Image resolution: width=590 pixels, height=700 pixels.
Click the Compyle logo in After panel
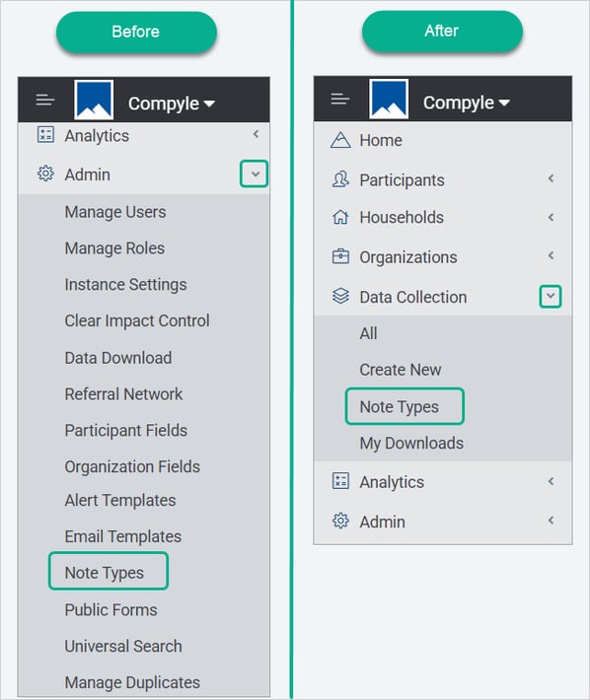389,100
